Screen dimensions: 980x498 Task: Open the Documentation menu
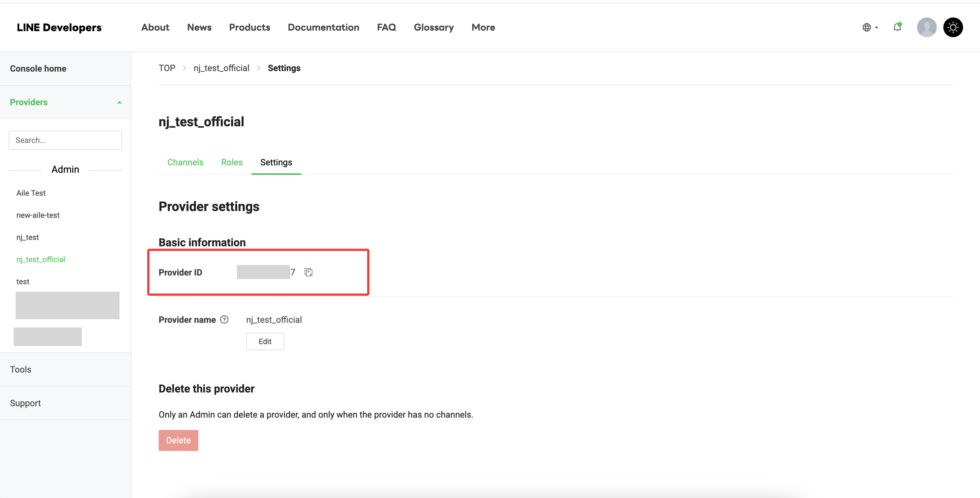[x=323, y=27]
